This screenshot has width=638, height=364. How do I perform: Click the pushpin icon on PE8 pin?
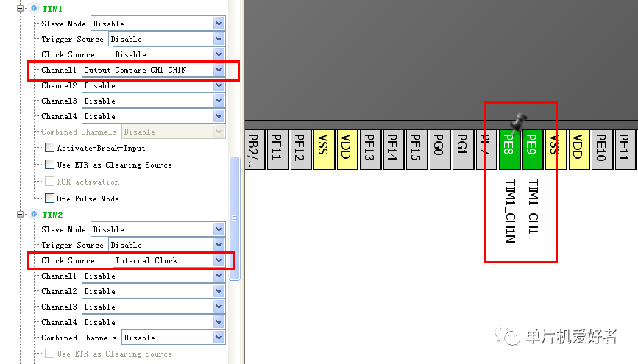click(518, 122)
